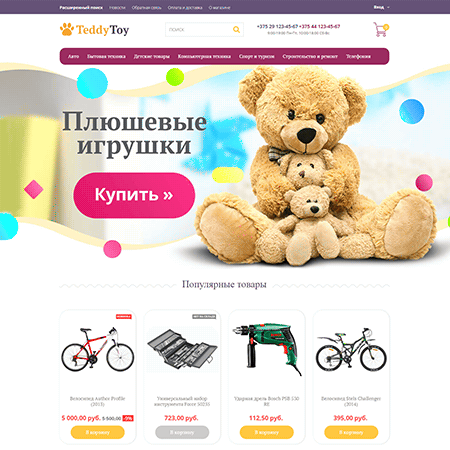This screenshot has width=450, height=450.
Task: Click the tool set case image
Action: [182, 349]
